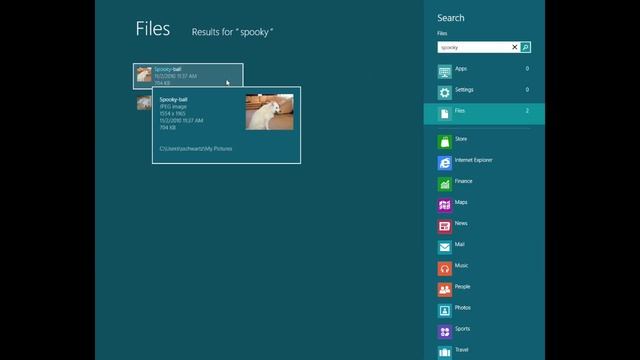Viewport: 640px width, 360px height.
Task: Click the Files category label
Action: 460,111
